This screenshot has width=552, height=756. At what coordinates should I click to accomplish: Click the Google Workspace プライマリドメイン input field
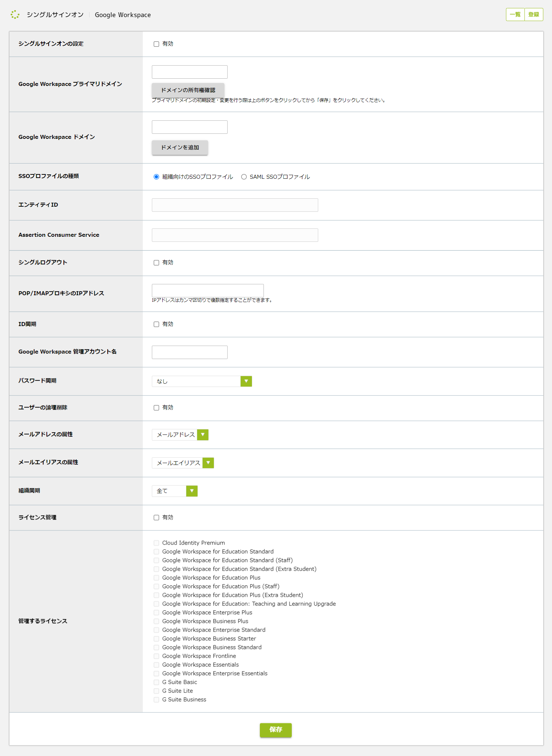pyautogui.click(x=190, y=72)
